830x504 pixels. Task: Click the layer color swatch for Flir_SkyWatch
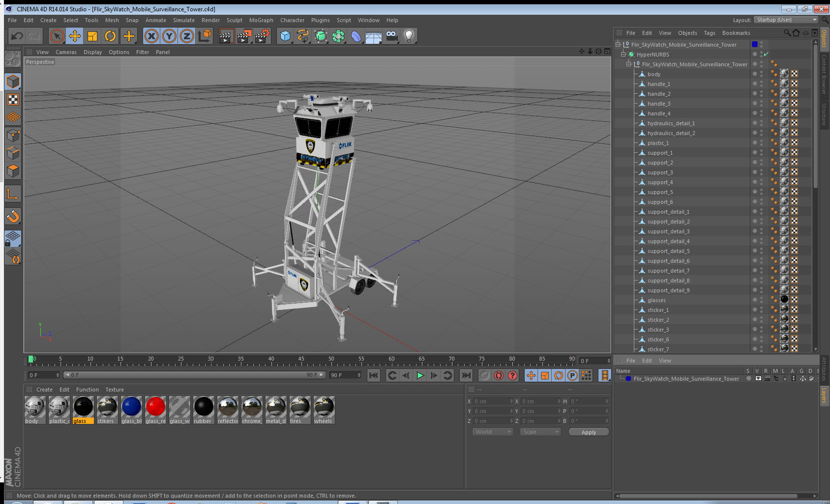click(x=628, y=379)
